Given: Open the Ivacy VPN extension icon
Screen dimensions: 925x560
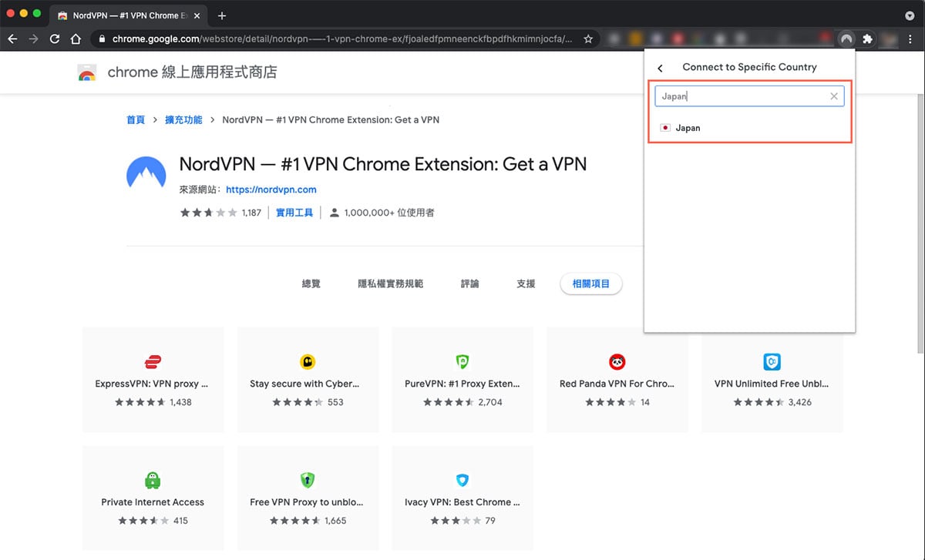Looking at the screenshot, I should coord(462,480).
